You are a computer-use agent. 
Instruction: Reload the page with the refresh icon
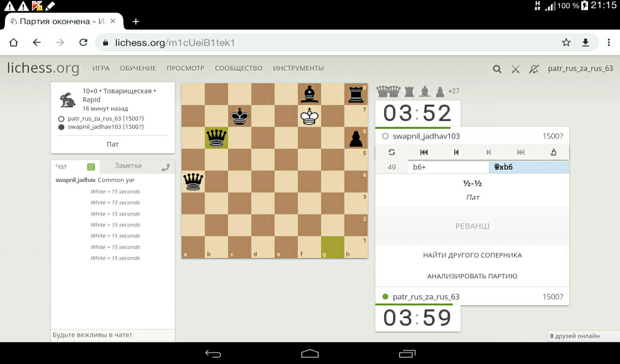coord(83,43)
